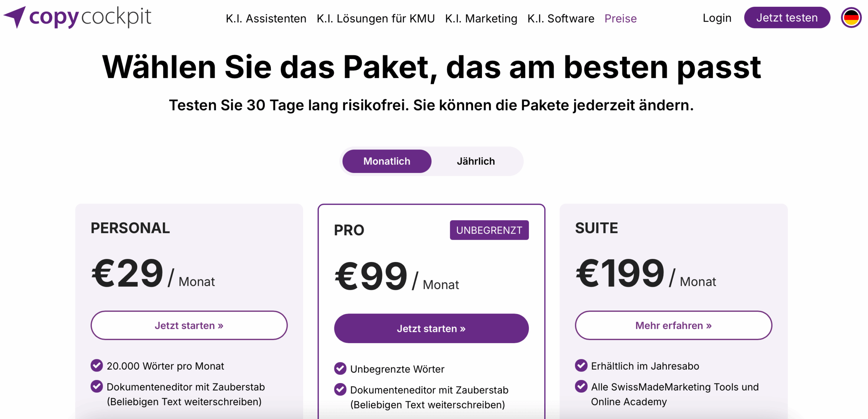Click Pro plan's Dokumenteneditor checkmark icon
Screen dimensions: 868x419
click(340, 389)
